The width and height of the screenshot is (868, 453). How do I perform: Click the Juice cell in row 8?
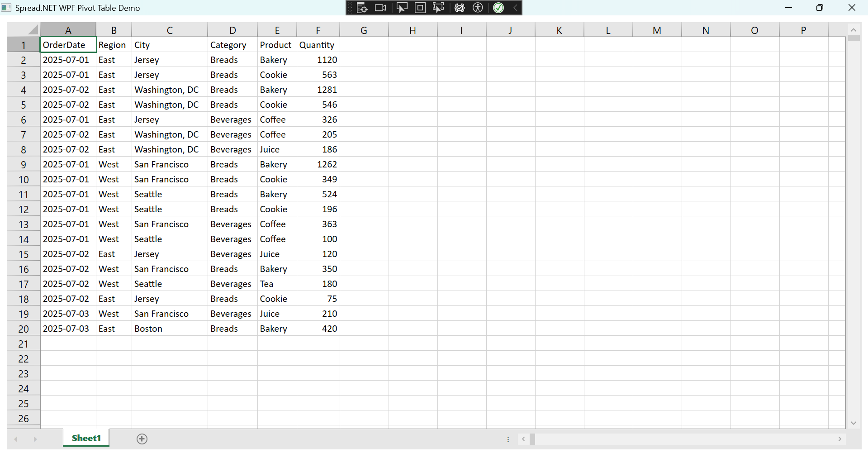click(277, 149)
